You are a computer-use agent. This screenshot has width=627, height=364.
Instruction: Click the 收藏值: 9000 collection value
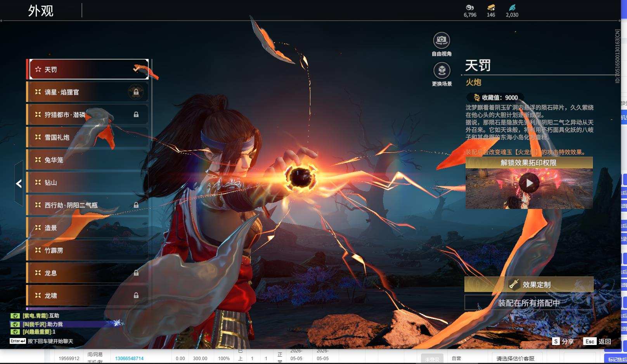pyautogui.click(x=500, y=98)
